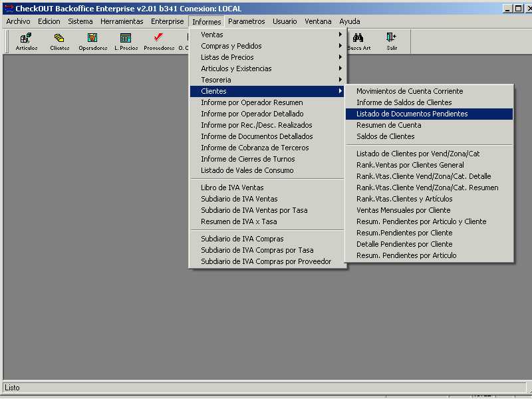The height and width of the screenshot is (399, 532).
Task: Choose Subdiario de IVA Ventas por Tasa
Action: coord(267,210)
